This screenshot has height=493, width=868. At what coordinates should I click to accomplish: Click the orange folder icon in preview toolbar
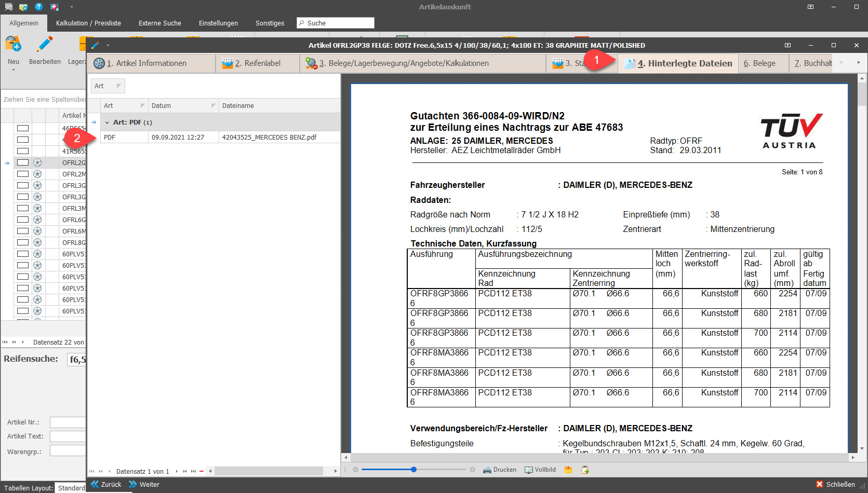click(x=568, y=470)
